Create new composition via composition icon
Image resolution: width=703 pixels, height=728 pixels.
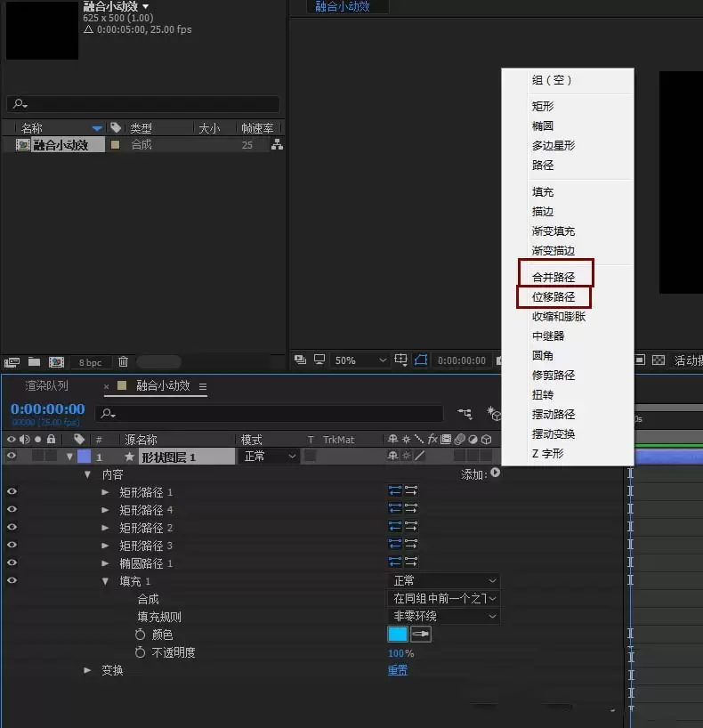tap(57, 361)
